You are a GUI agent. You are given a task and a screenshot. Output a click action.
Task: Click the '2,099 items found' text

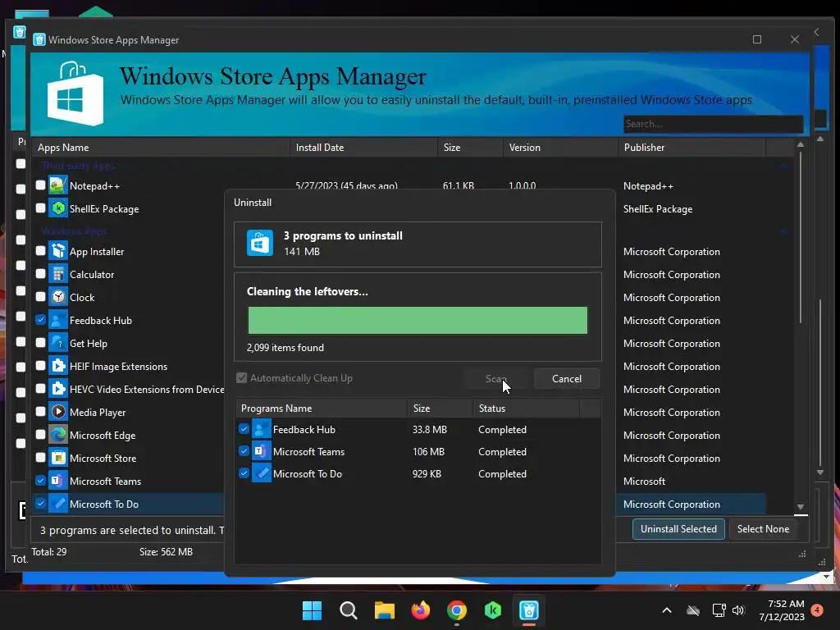pyautogui.click(x=285, y=348)
